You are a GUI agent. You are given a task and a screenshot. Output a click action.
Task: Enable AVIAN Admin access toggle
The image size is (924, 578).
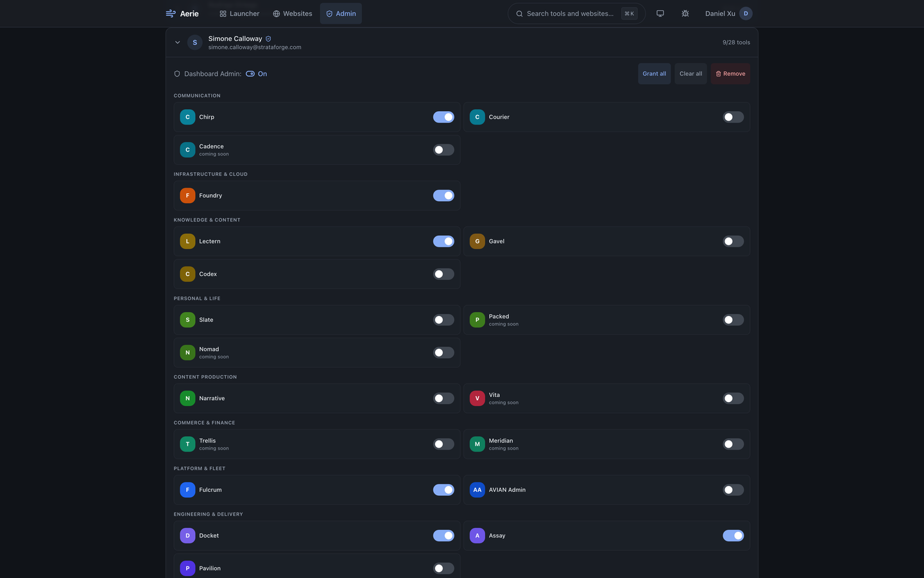click(x=733, y=490)
